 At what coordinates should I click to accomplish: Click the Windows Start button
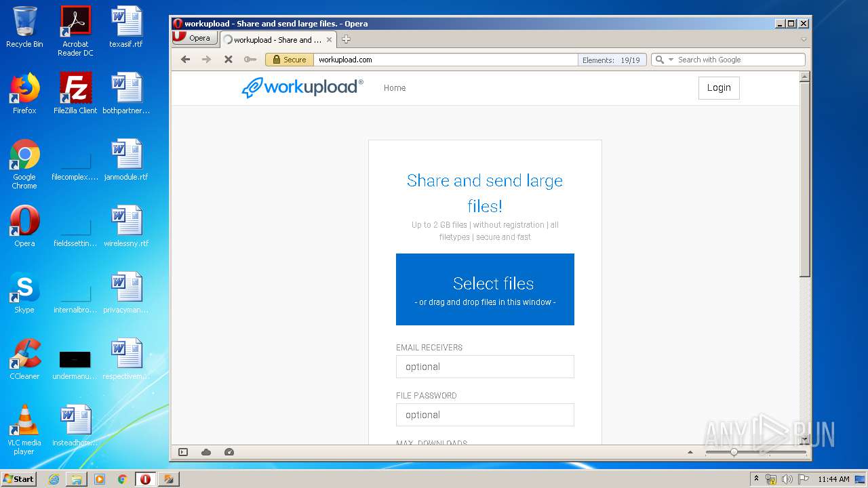click(x=19, y=479)
